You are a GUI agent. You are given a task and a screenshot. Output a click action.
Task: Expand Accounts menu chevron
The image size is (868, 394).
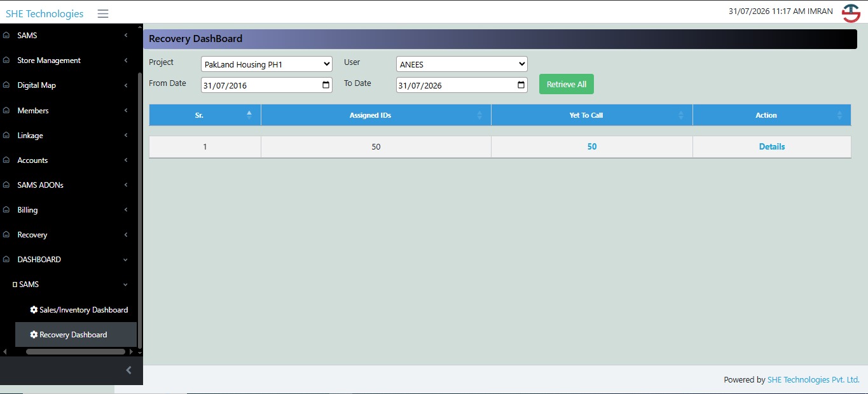(126, 160)
